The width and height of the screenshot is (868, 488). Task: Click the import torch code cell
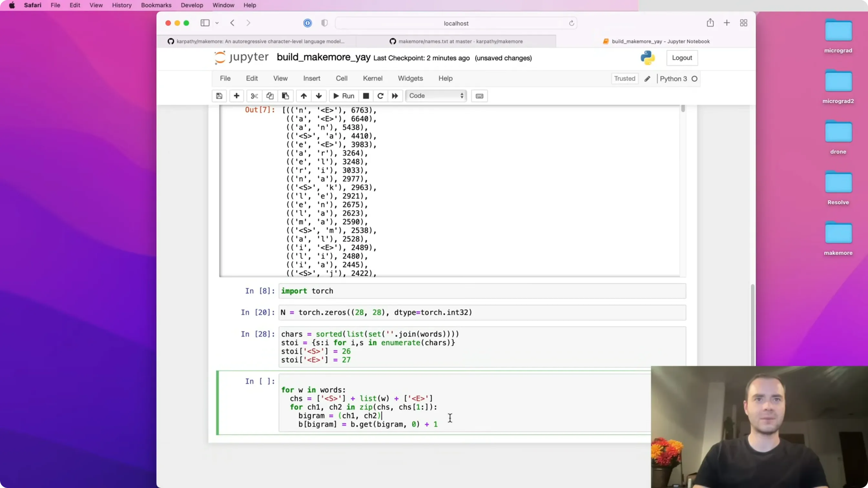[482, 291]
